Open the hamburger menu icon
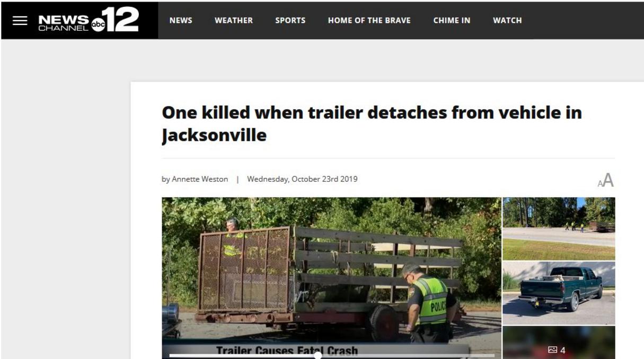The height and width of the screenshot is (359, 644). pyautogui.click(x=20, y=21)
